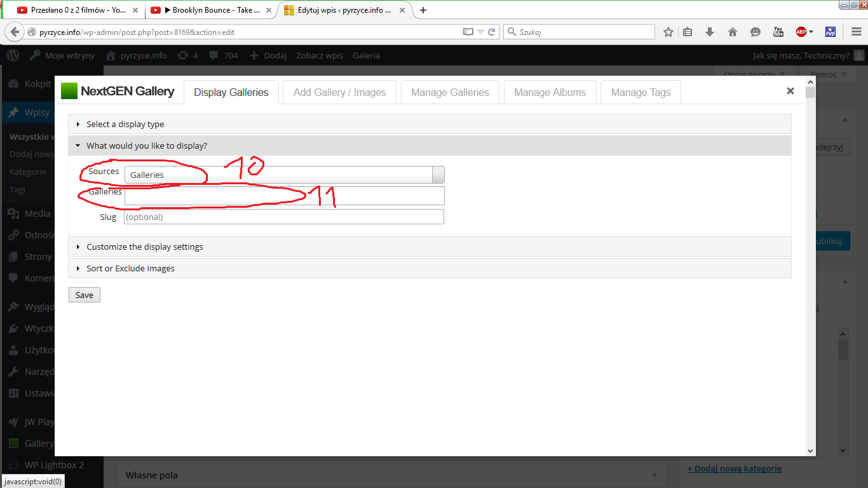Reload the page with the refresh icon
This screenshot has width=868, height=488.
(491, 32)
